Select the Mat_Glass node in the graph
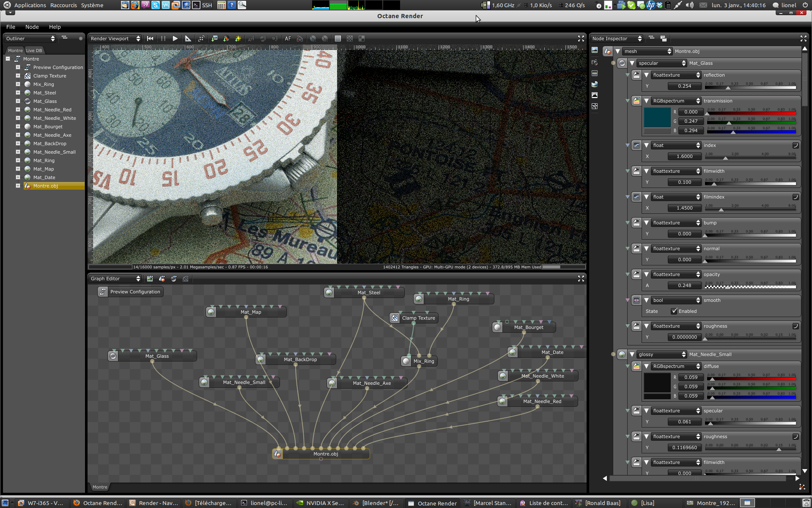This screenshot has height=508, width=812. coord(157,356)
